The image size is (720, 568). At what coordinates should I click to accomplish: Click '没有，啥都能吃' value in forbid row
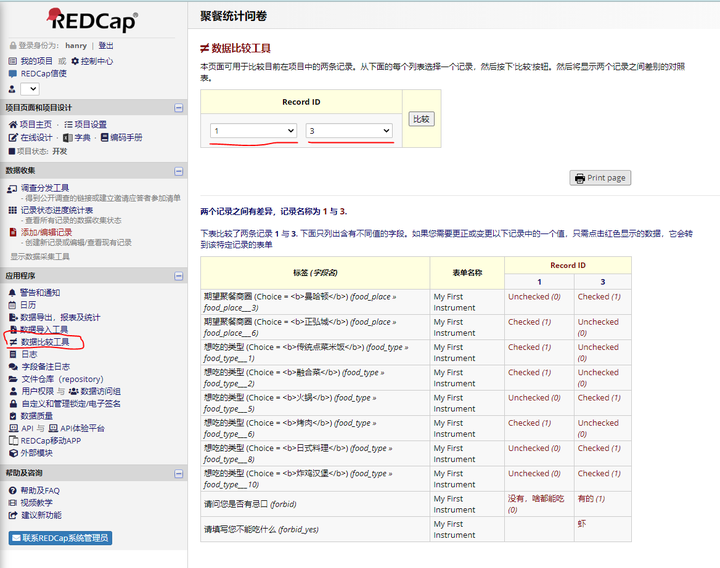[536, 499]
